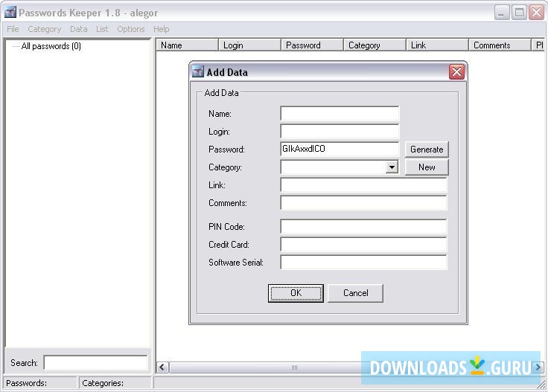Screen dimensions: 548x392
Task: Cancel the Add Data dialog
Action: pyautogui.click(x=355, y=293)
